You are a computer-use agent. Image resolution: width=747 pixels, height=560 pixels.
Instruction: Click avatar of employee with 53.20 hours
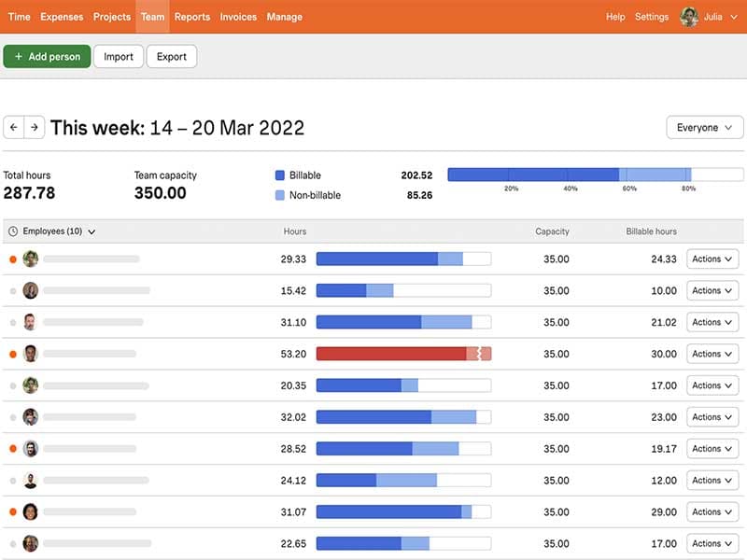coord(31,354)
